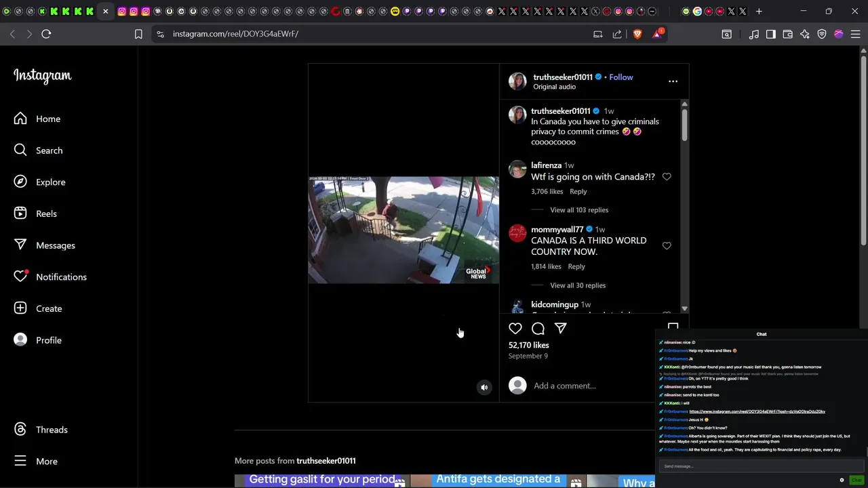
Task: Reply to lafirenza's comment
Action: (x=578, y=192)
